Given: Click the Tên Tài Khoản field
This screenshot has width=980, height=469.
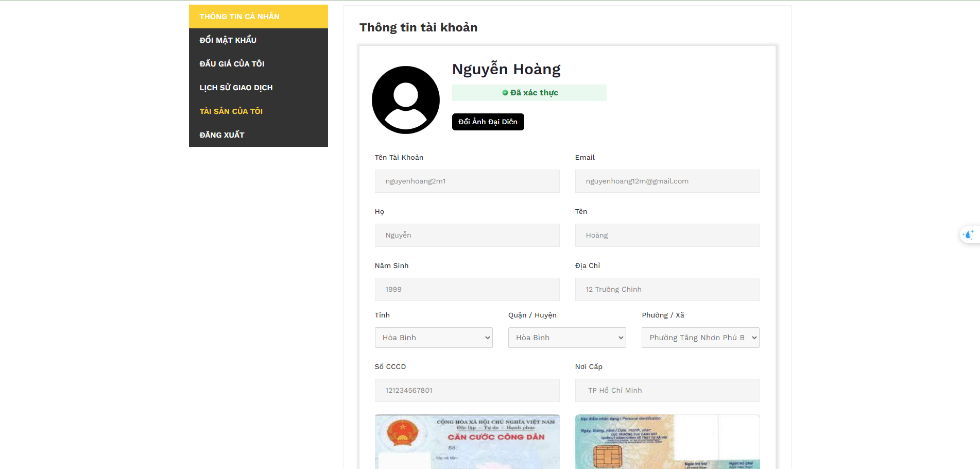Looking at the screenshot, I should coord(467,181).
